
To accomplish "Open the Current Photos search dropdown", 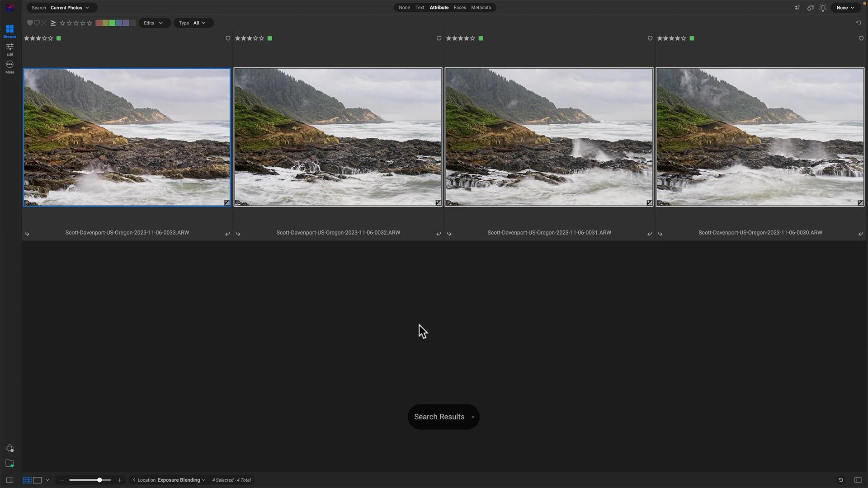I will [68, 7].
